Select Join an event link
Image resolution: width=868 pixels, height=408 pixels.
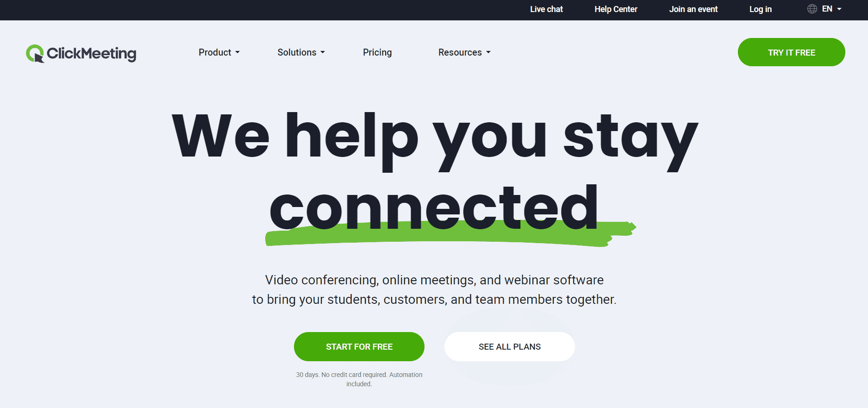coord(693,9)
